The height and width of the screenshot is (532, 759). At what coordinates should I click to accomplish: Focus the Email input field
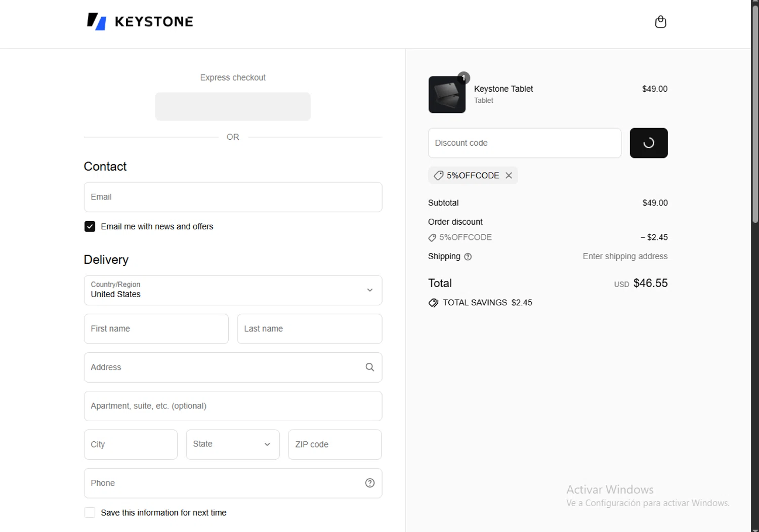[233, 197]
